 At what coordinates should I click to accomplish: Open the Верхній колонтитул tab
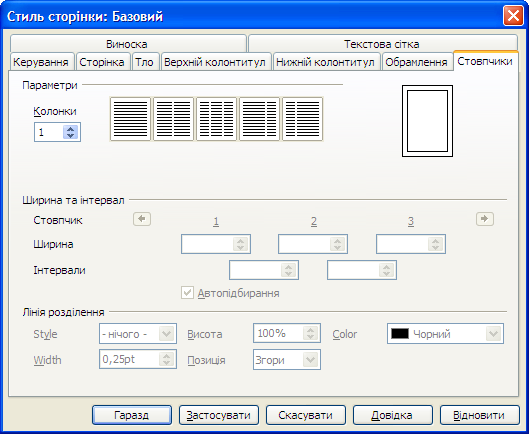pos(215,62)
